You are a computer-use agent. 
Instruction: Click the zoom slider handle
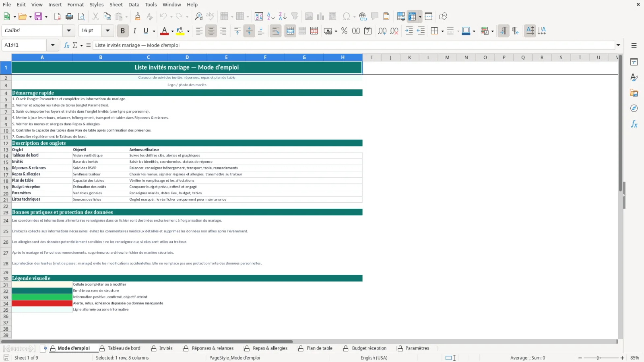598,358
